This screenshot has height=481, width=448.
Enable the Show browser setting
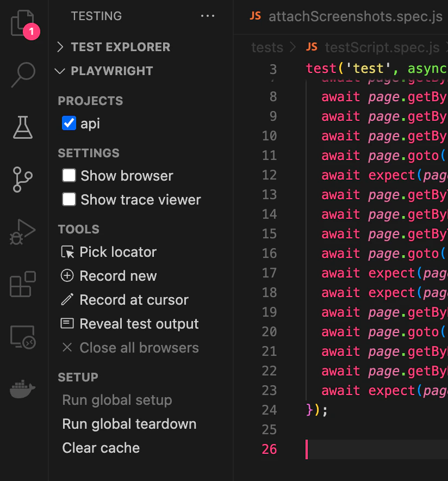[x=69, y=175]
